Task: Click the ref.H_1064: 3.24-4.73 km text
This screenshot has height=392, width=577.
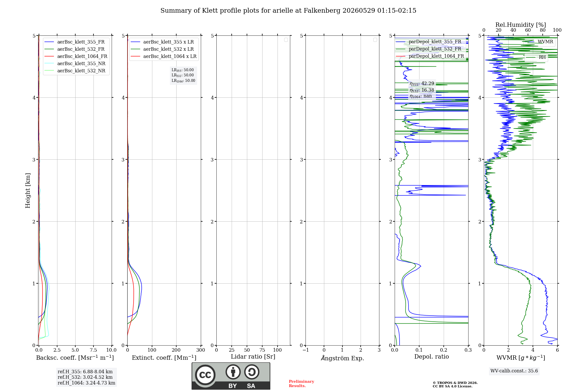Action: [x=86, y=383]
